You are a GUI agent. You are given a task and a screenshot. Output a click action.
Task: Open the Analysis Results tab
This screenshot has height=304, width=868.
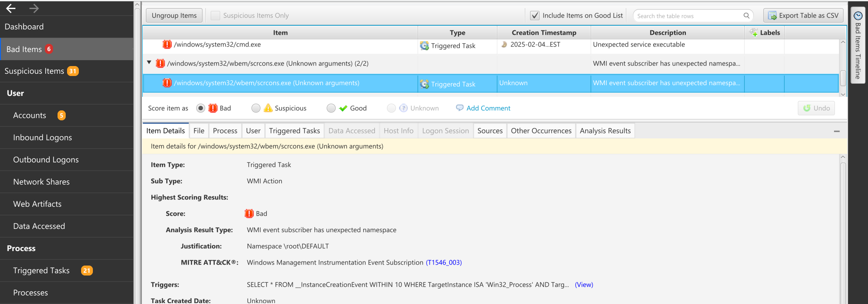click(x=605, y=131)
